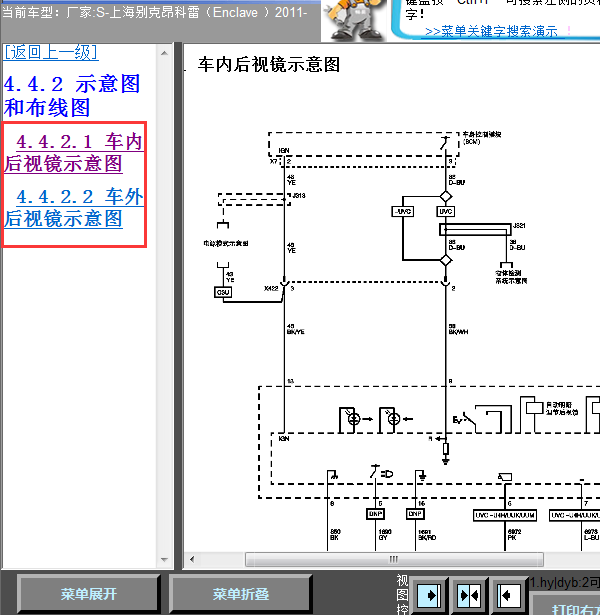Click the left menu scrollbar up arrow
The width and height of the screenshot is (600, 615).
tap(164, 53)
